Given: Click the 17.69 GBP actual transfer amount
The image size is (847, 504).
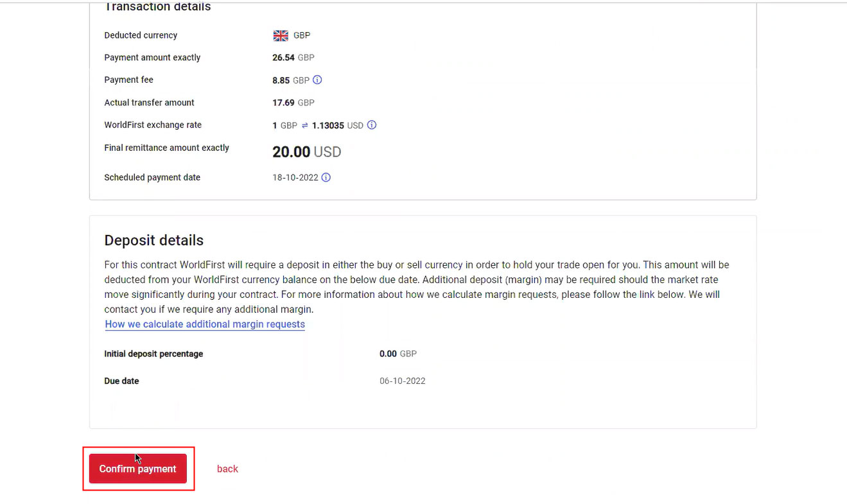Looking at the screenshot, I should (293, 103).
